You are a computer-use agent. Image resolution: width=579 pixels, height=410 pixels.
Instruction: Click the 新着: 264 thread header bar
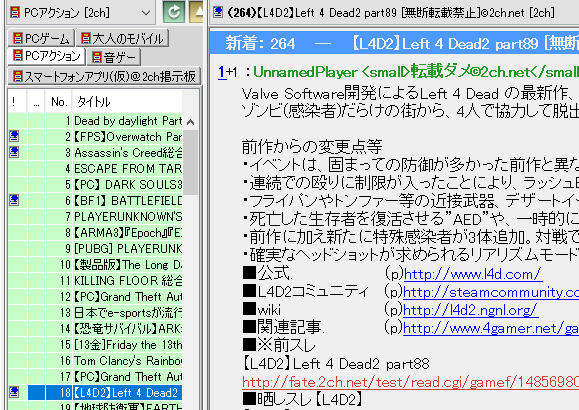click(x=394, y=43)
